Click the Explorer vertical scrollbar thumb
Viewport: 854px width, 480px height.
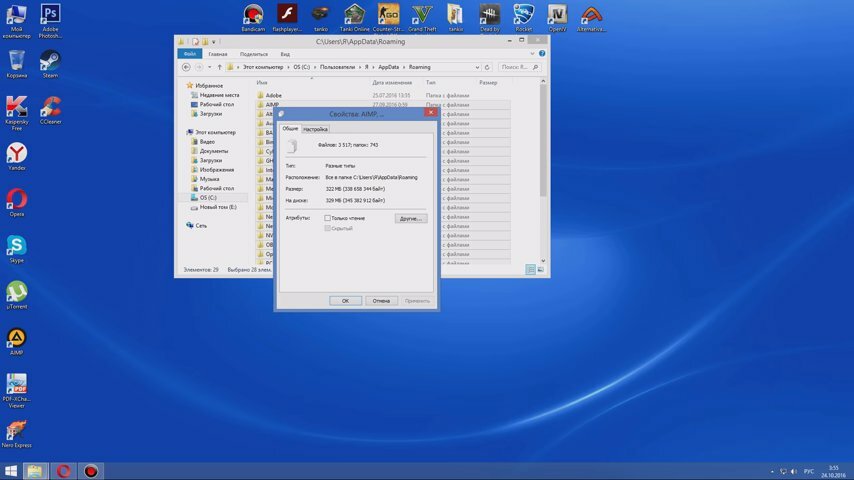pos(543,141)
